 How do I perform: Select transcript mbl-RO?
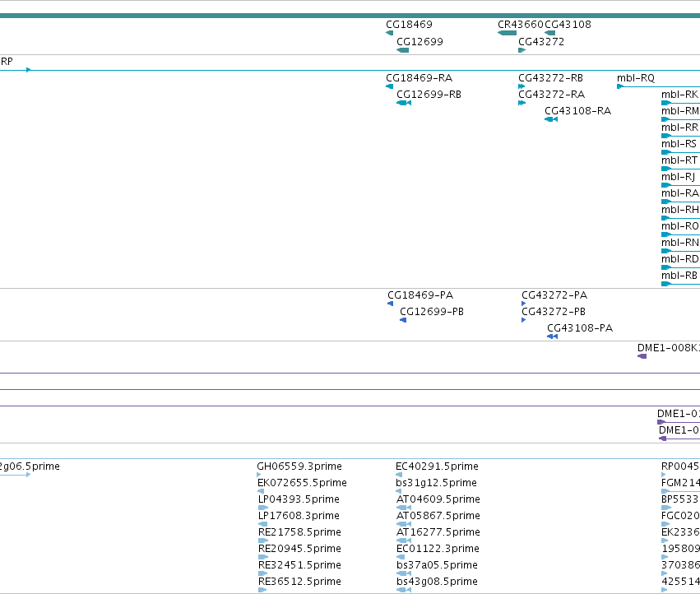(680, 226)
